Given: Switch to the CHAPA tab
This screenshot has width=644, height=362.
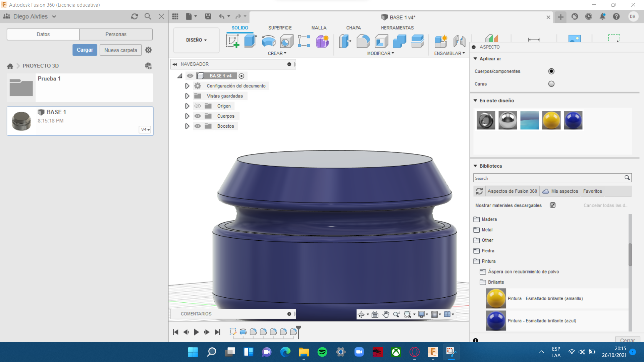Looking at the screenshot, I should point(354,28).
